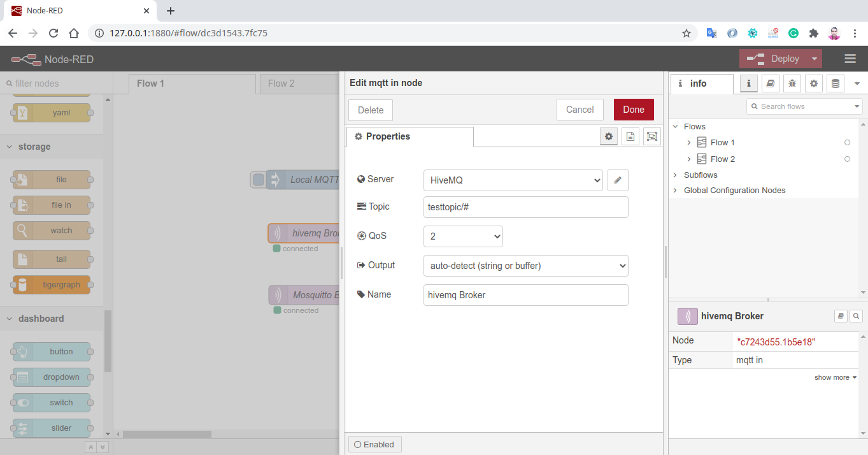Go to browser home page
This screenshot has height=455, width=868.
(x=74, y=33)
